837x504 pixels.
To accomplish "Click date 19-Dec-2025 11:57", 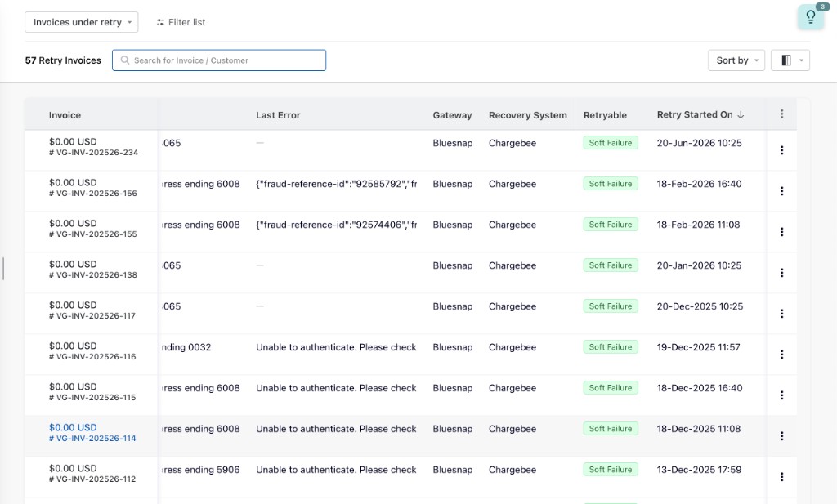I will (x=698, y=347).
